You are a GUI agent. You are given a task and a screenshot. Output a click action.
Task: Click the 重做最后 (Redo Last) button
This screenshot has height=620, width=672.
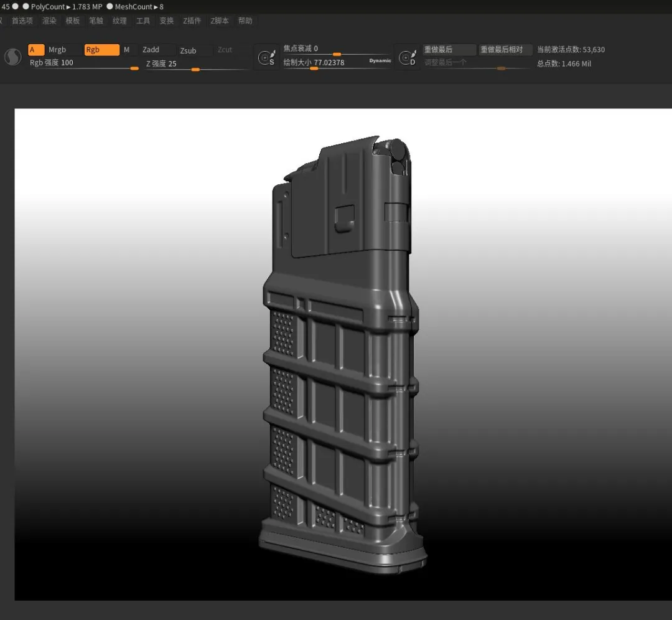pos(449,50)
